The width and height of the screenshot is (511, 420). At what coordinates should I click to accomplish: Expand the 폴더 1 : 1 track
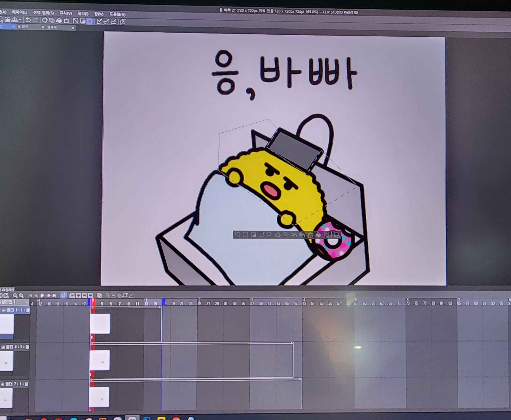4,310
